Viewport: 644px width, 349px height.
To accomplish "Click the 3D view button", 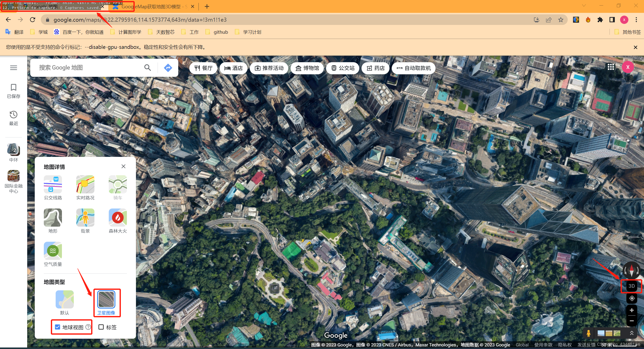I will [631, 286].
